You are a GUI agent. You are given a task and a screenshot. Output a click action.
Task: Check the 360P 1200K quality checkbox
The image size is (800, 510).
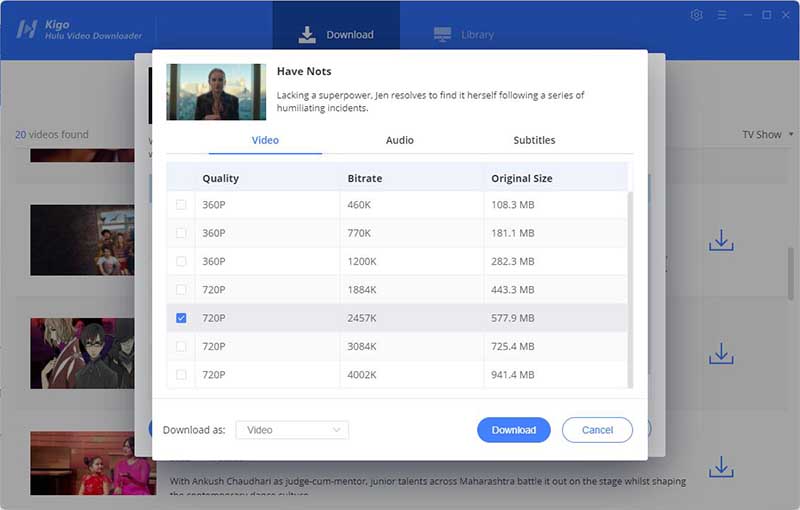[181, 261]
